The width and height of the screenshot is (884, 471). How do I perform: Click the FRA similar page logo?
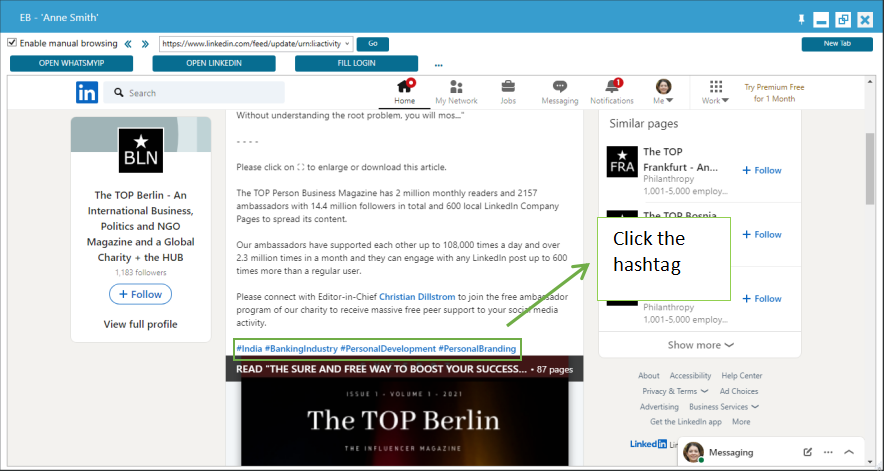coord(622,162)
